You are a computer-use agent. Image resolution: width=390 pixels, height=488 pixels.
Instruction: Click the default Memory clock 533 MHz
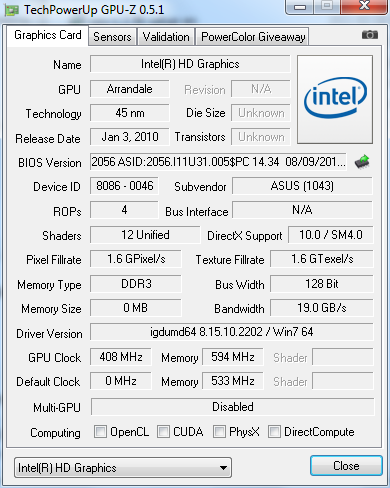click(233, 381)
